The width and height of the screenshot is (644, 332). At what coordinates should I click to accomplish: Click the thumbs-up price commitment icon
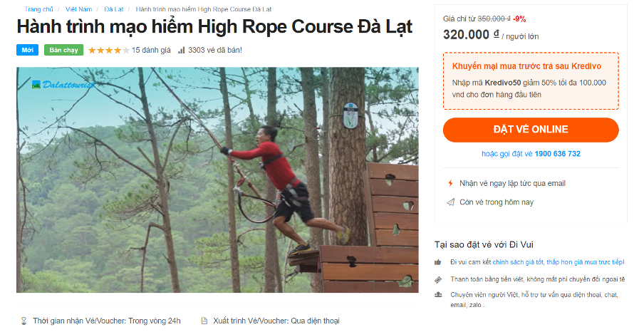[x=438, y=262]
